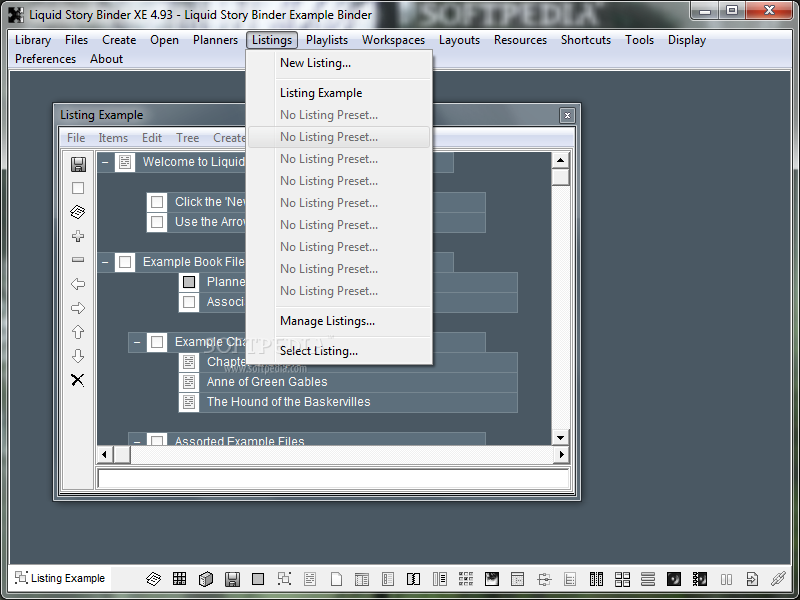
Task: Click the vertical scrollbar thumb
Action: coord(560,177)
